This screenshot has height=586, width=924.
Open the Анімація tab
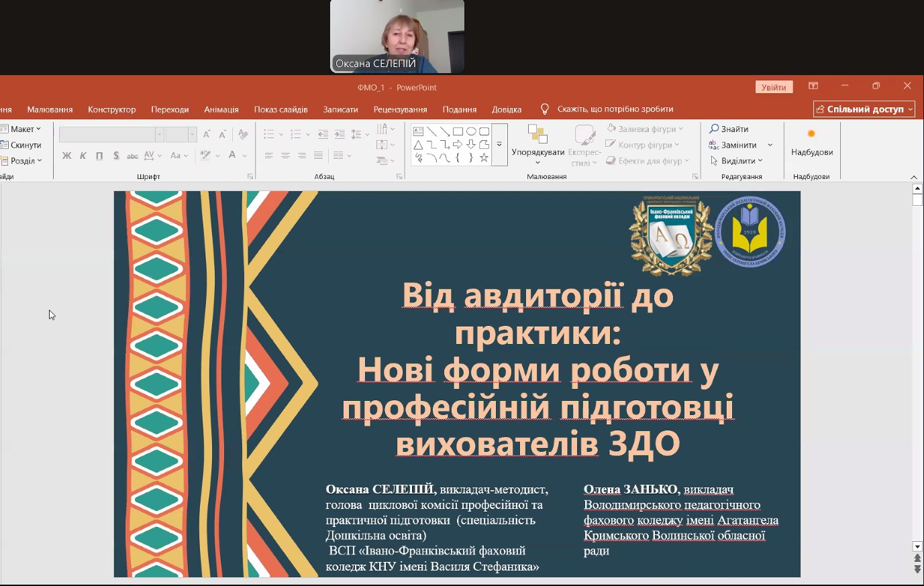(x=221, y=109)
